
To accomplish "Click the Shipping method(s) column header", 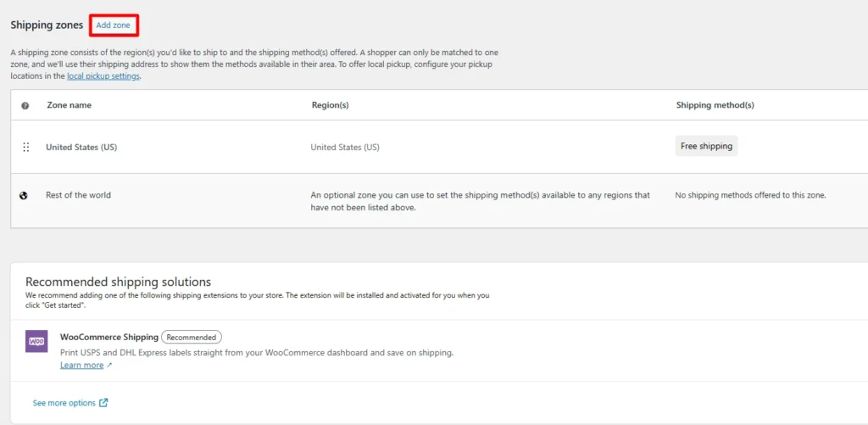I will (715, 105).
